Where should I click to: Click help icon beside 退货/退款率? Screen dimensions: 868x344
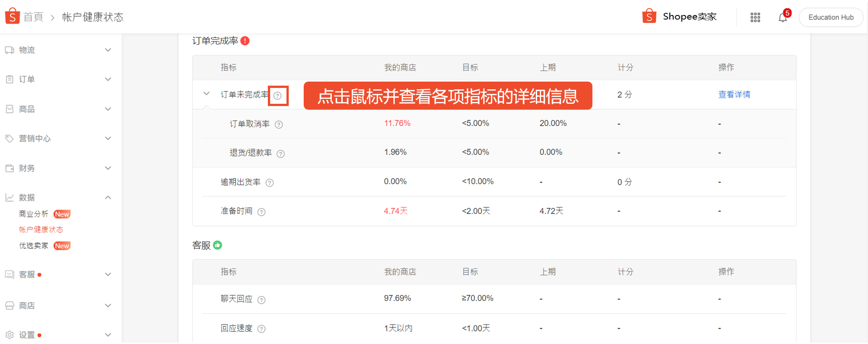click(x=281, y=154)
